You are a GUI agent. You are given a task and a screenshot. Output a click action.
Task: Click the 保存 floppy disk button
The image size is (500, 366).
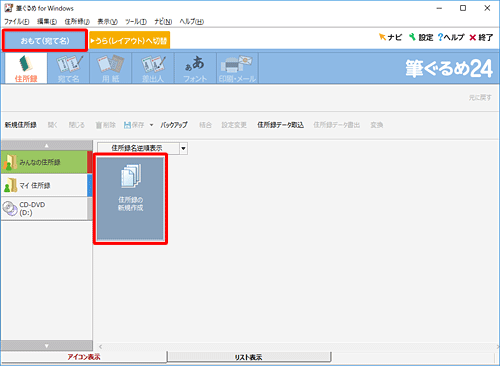tap(134, 125)
